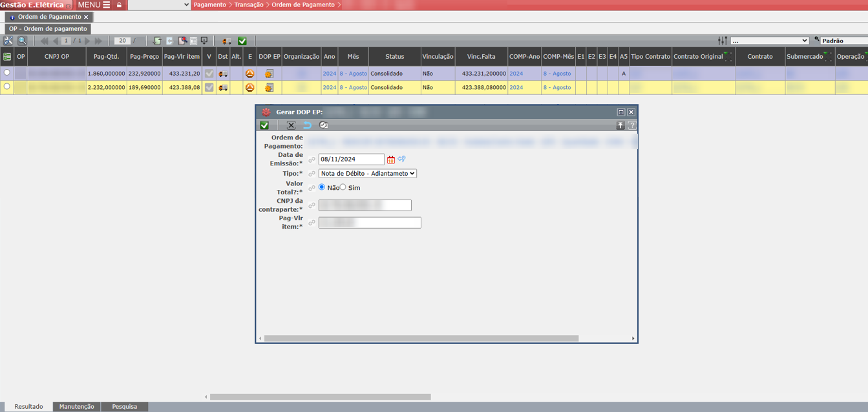Click the undo arrow in the dialog toolbar
The width and height of the screenshot is (868, 412).
[x=307, y=125]
